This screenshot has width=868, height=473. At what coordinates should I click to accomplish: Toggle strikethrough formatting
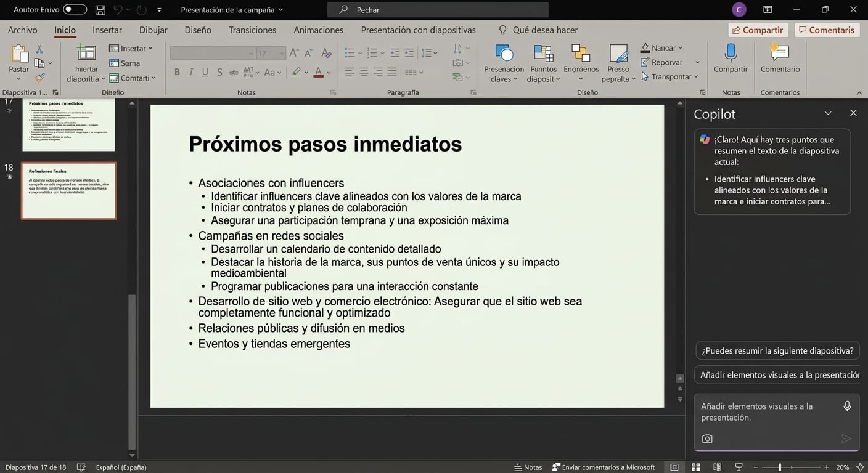coord(234,72)
